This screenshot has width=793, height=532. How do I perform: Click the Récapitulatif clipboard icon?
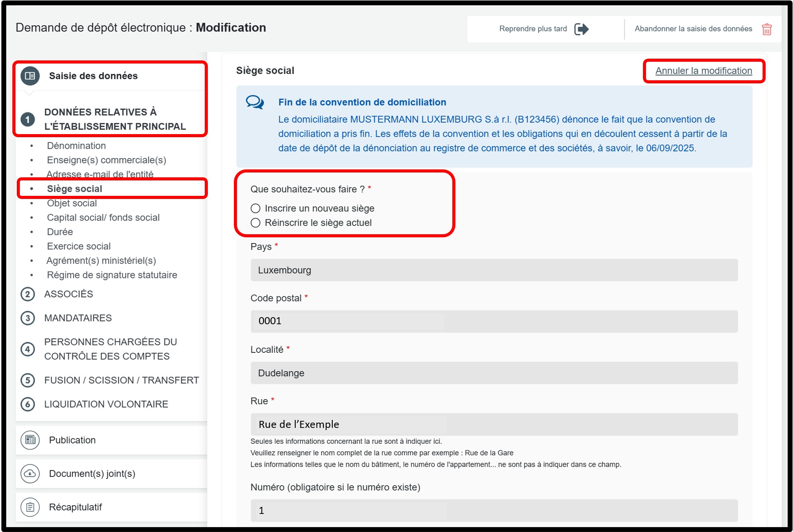[30, 507]
